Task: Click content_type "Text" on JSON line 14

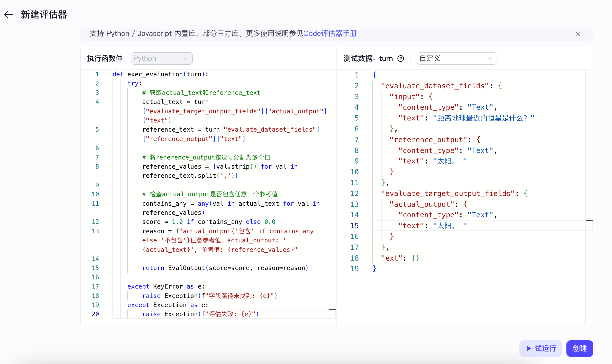Action: (x=480, y=215)
